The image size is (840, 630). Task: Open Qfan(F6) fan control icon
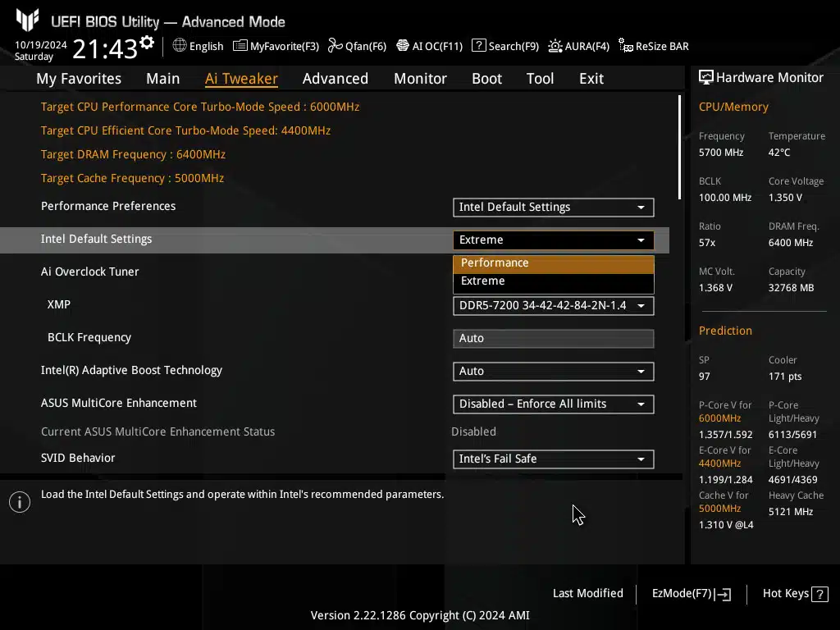pyautogui.click(x=336, y=46)
